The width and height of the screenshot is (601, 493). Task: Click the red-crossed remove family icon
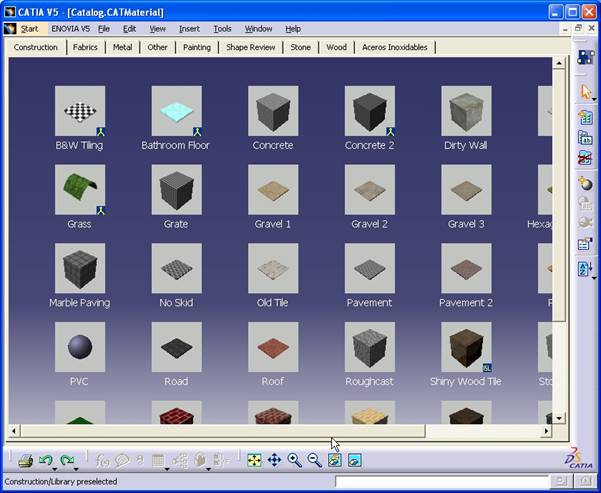(585, 158)
